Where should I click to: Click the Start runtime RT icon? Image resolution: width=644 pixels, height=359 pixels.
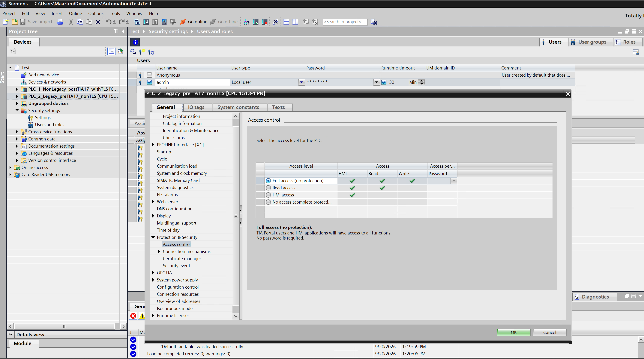[x=173, y=22]
